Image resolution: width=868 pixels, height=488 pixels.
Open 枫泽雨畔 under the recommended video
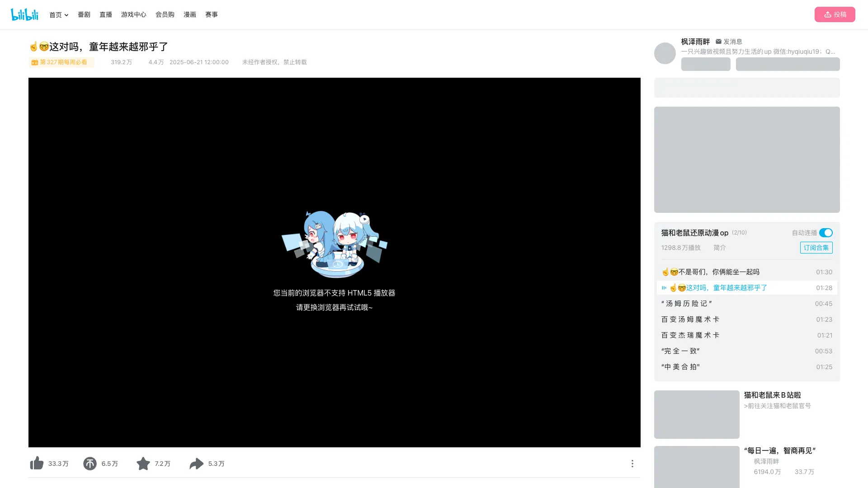766,461
